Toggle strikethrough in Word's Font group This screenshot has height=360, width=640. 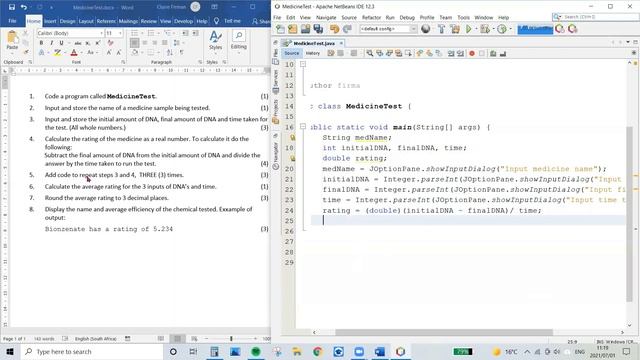point(78,43)
